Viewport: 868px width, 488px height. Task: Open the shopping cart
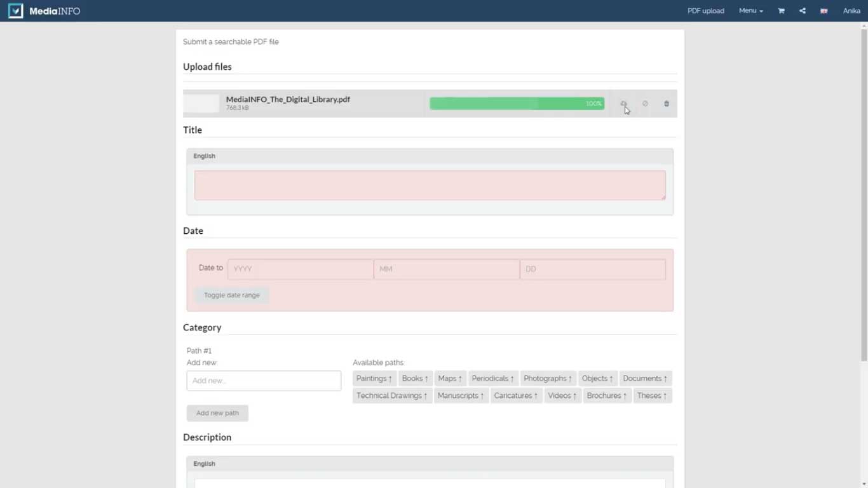pos(781,11)
